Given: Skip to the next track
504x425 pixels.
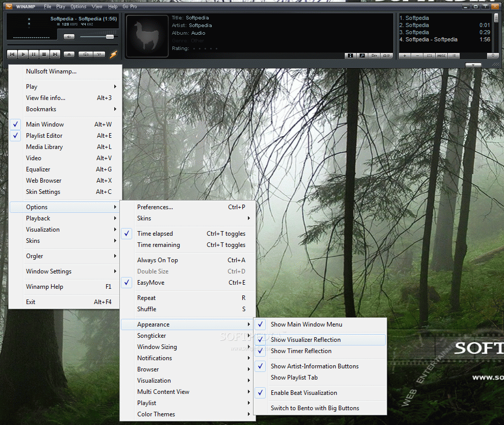Looking at the screenshot, I should coord(55,54).
